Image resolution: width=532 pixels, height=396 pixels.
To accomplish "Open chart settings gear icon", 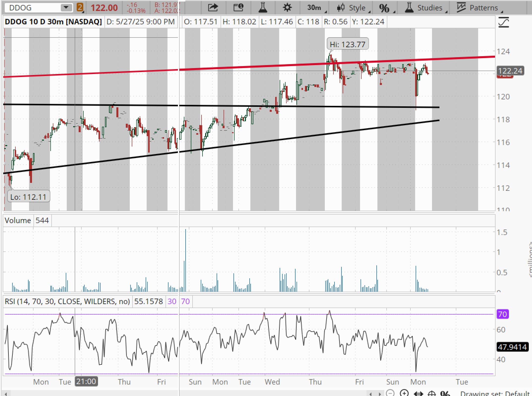I will coord(287,8).
